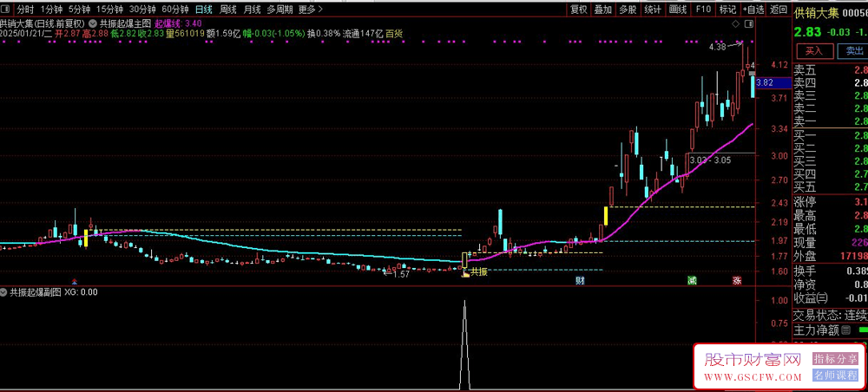Click the 起爆线: 3.40 indicator value
The image size is (868, 392).
tap(178, 23)
